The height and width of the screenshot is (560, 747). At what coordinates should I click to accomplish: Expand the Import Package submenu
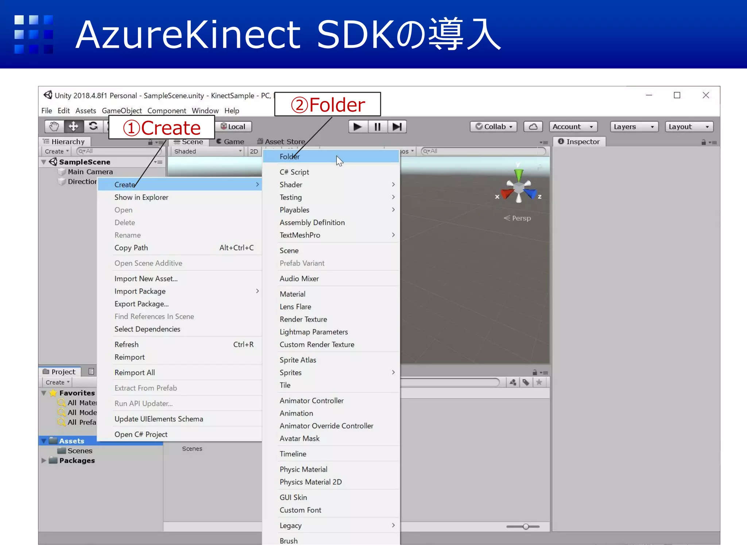click(180, 292)
